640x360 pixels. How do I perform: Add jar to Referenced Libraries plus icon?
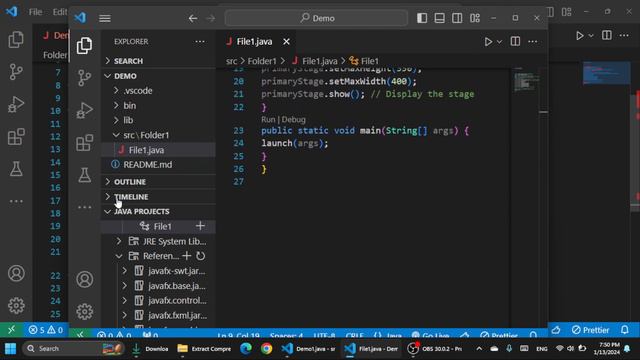pos(187,256)
